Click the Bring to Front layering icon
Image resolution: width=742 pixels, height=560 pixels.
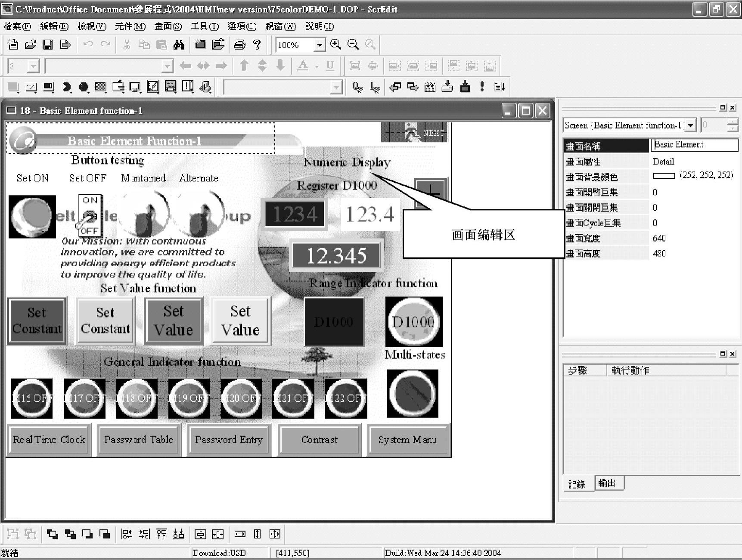tap(53, 535)
